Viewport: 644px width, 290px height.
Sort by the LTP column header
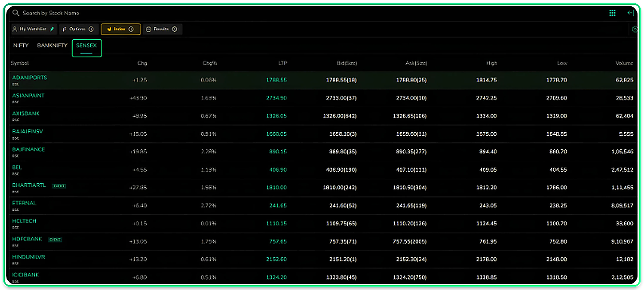pos(283,63)
